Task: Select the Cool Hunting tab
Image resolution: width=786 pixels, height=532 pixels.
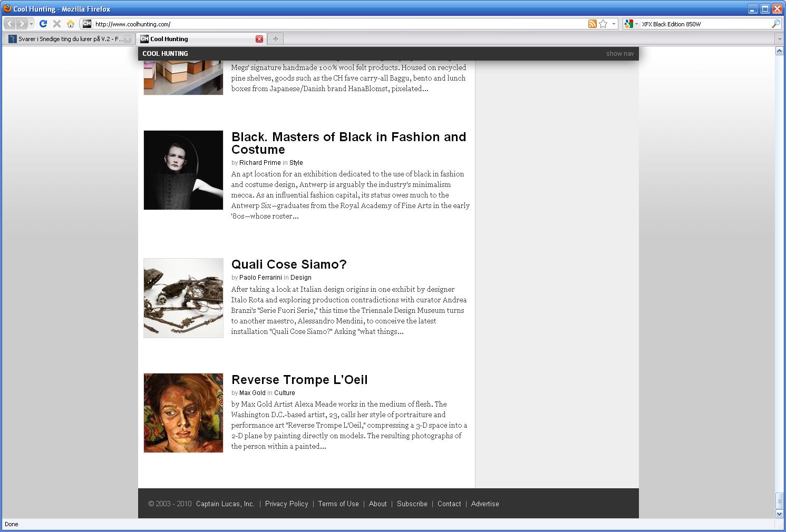Action: (201, 39)
